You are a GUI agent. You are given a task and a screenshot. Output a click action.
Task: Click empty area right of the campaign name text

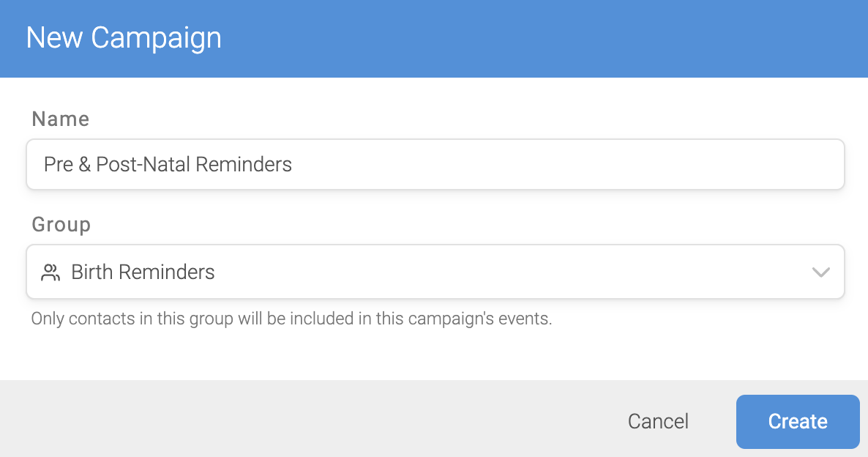565,165
